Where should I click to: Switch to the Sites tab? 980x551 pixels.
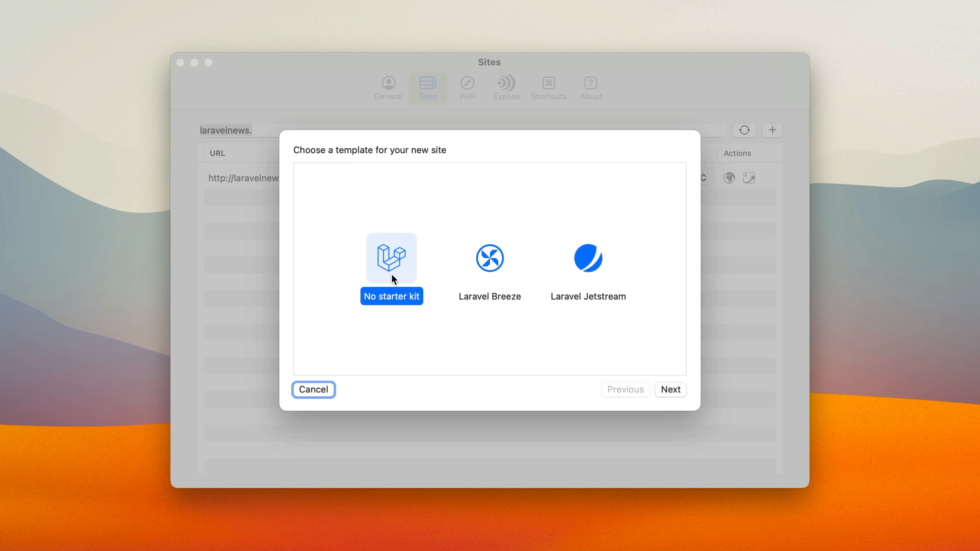pos(428,88)
